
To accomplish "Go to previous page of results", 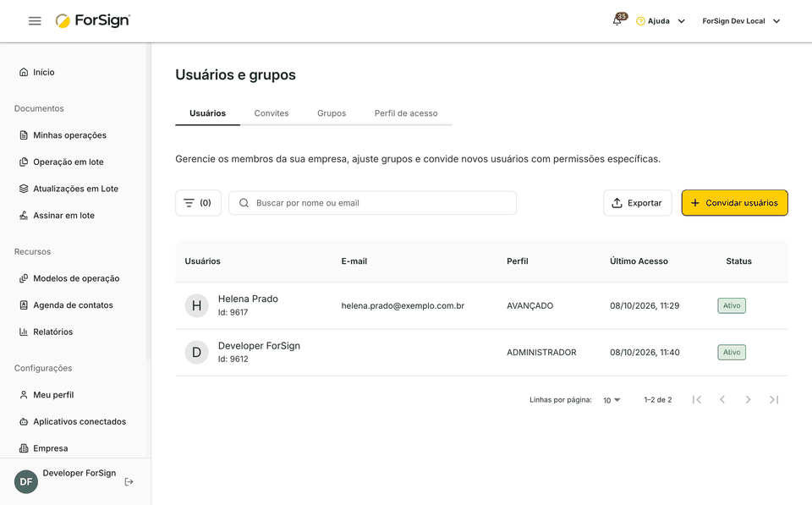I will point(722,400).
